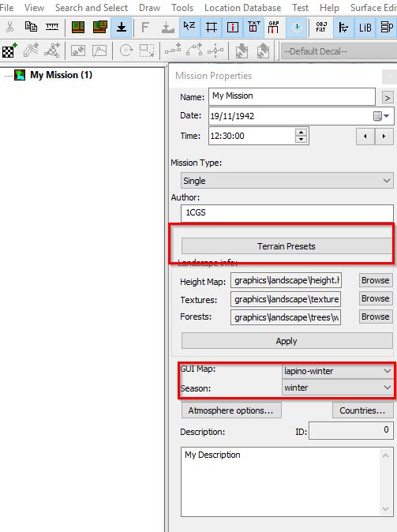Open the Draw menu
This screenshot has height=532, width=397.
[x=149, y=7]
